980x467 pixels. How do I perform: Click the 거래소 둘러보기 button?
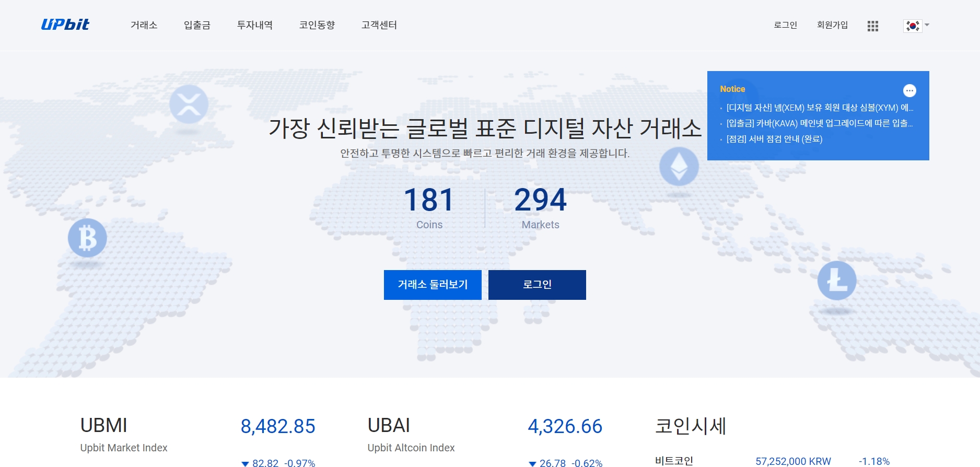point(433,285)
